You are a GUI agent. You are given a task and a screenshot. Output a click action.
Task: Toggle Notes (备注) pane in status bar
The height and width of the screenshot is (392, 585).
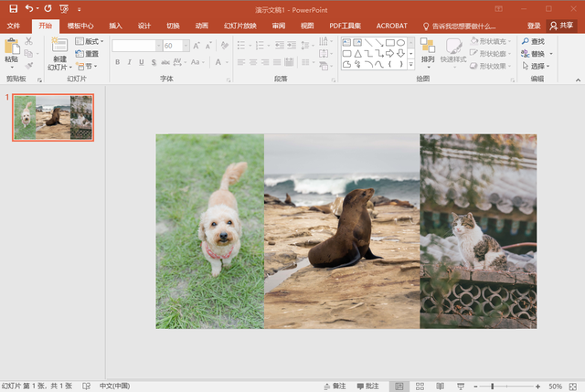(x=335, y=387)
